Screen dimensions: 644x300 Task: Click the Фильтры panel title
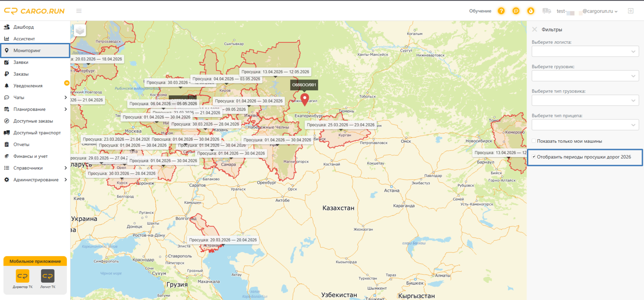(x=552, y=30)
